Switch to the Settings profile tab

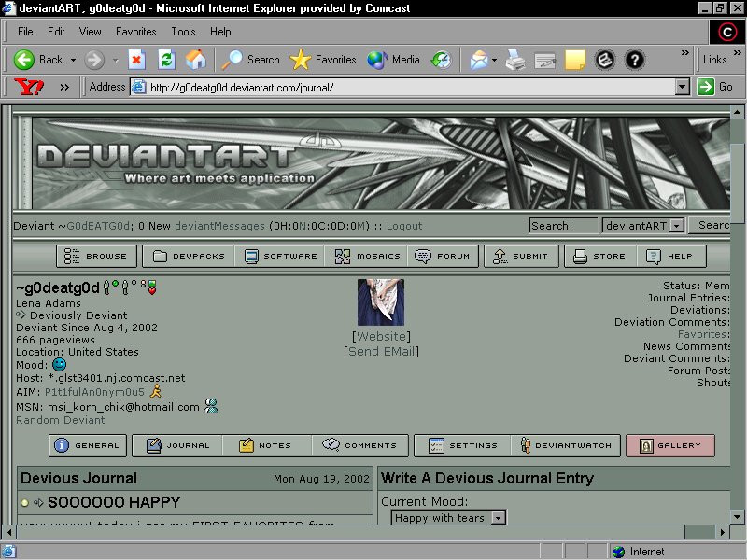point(462,445)
